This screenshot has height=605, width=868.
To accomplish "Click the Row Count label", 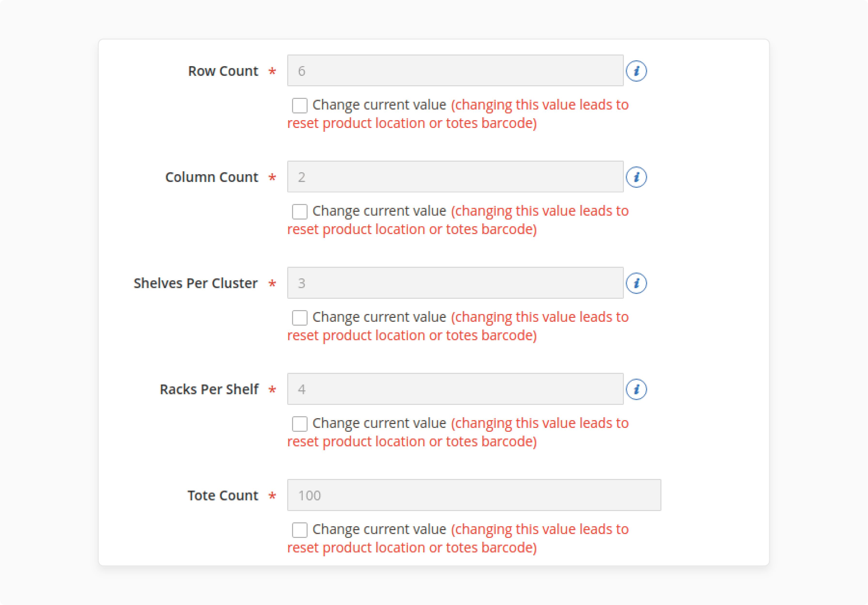I will click(x=223, y=71).
